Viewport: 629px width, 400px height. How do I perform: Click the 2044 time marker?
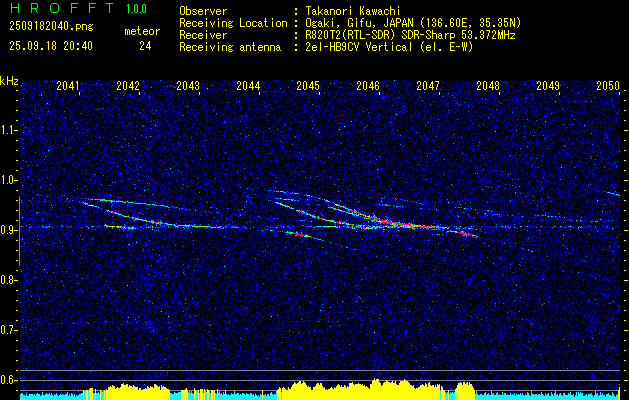pyautogui.click(x=248, y=86)
